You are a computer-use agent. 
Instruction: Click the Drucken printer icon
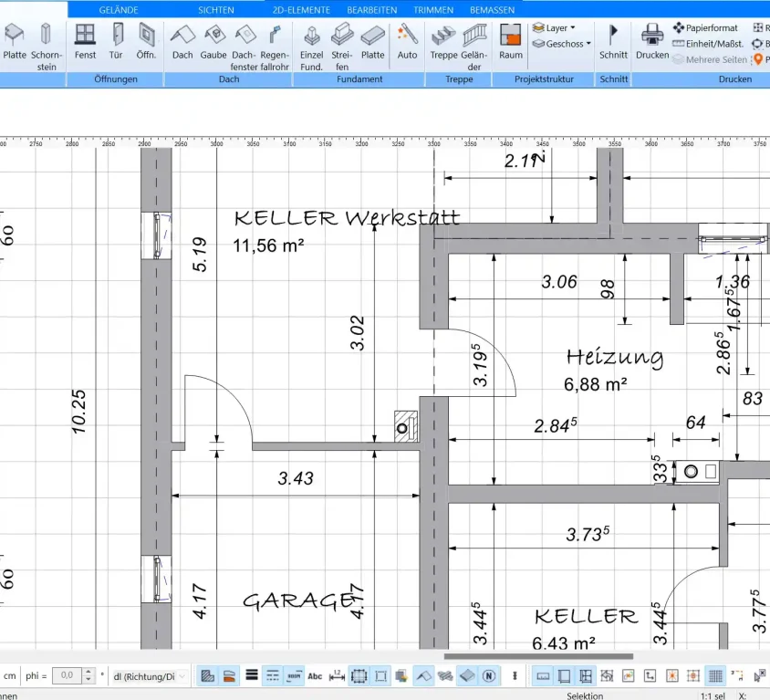click(652, 42)
